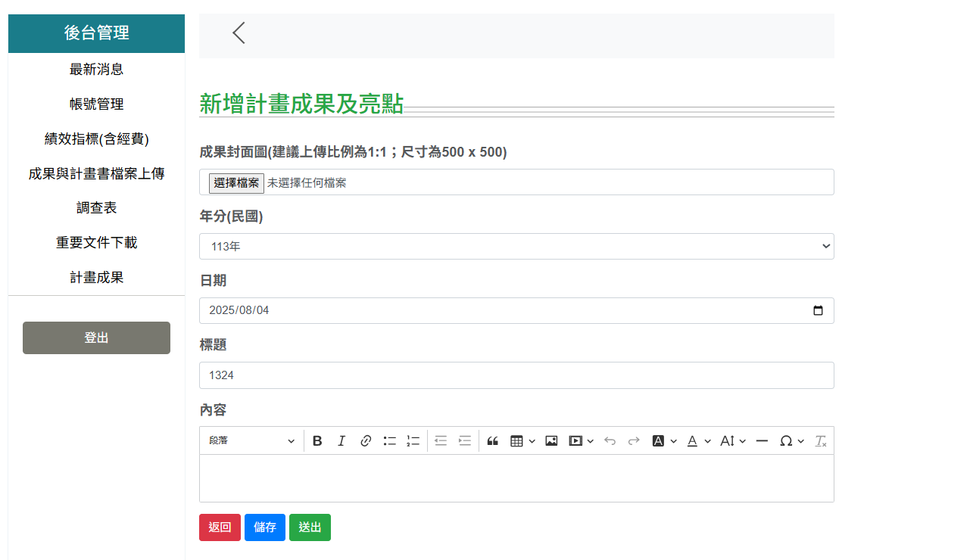Create a numbered list
The image size is (973, 560).
tap(413, 441)
